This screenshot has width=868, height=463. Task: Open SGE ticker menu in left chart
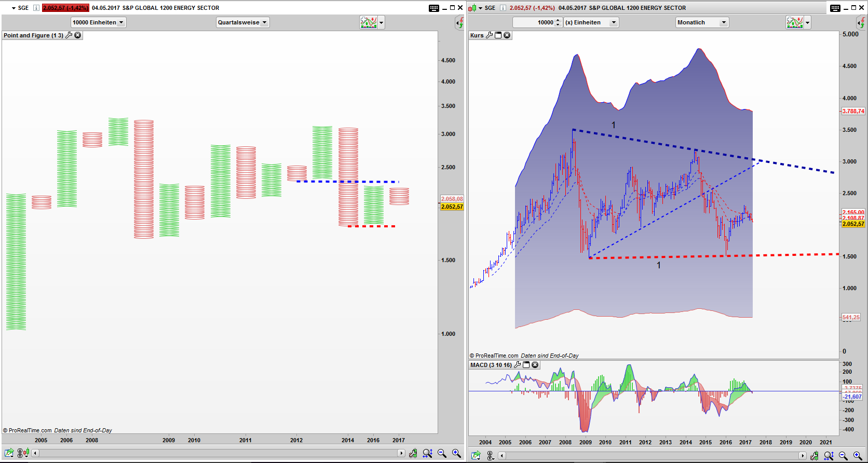(x=14, y=8)
